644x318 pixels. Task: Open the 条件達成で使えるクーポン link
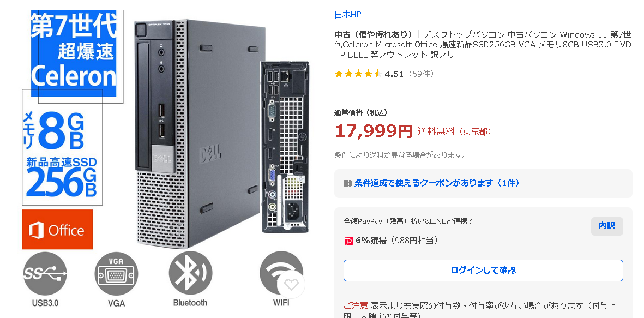[437, 183]
